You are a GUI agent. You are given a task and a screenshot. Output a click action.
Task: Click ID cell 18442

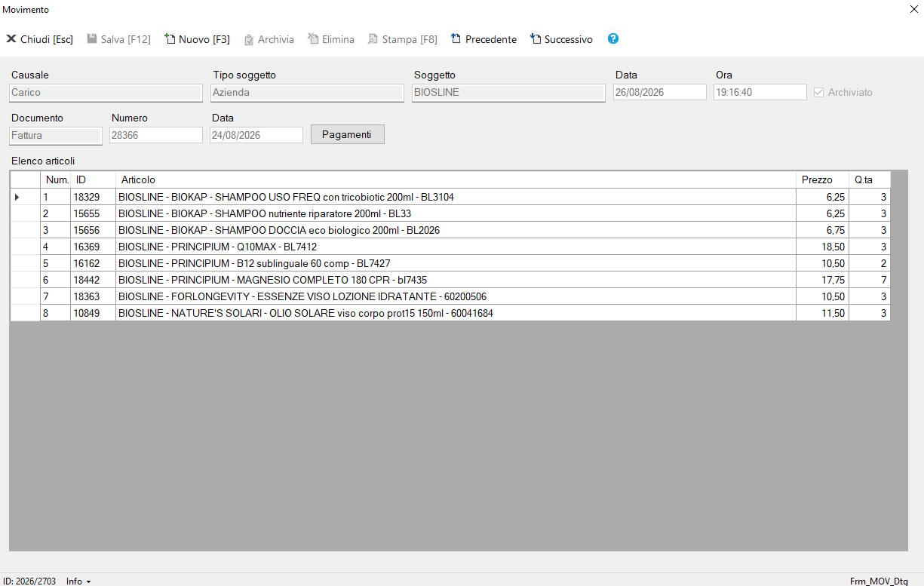coord(94,280)
